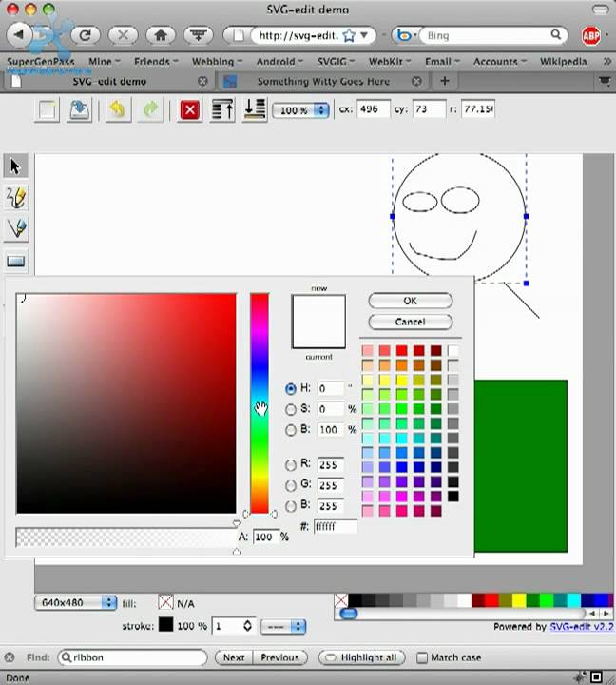Viewport: 616px width, 685px height.
Task: Click the no-color swatch in bottom palette
Action: [x=341, y=599]
